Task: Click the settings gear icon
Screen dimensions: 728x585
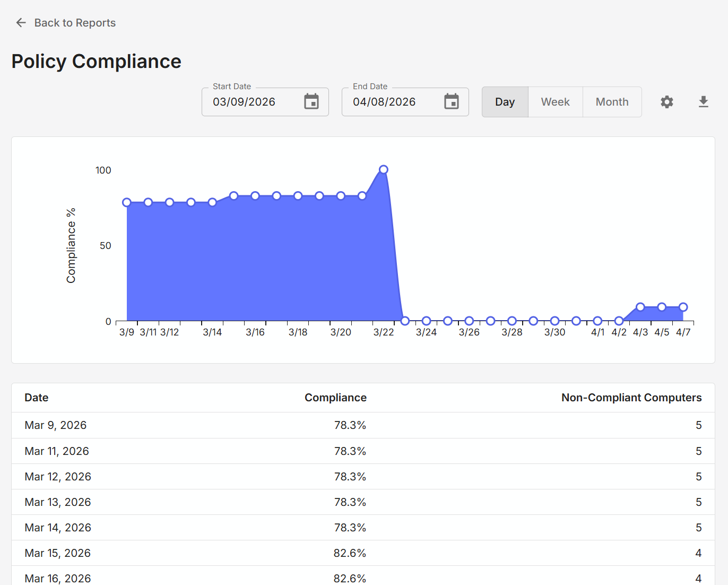Action: click(x=666, y=101)
